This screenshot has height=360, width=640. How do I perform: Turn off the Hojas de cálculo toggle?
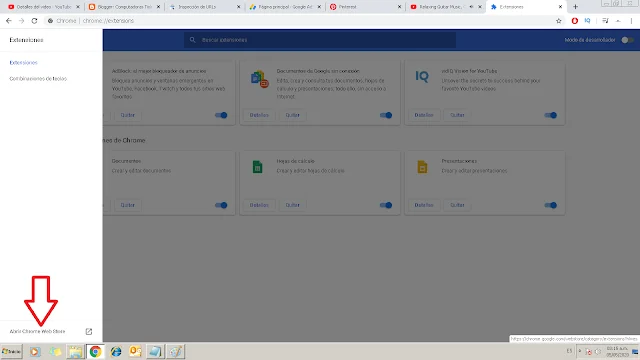click(x=386, y=205)
